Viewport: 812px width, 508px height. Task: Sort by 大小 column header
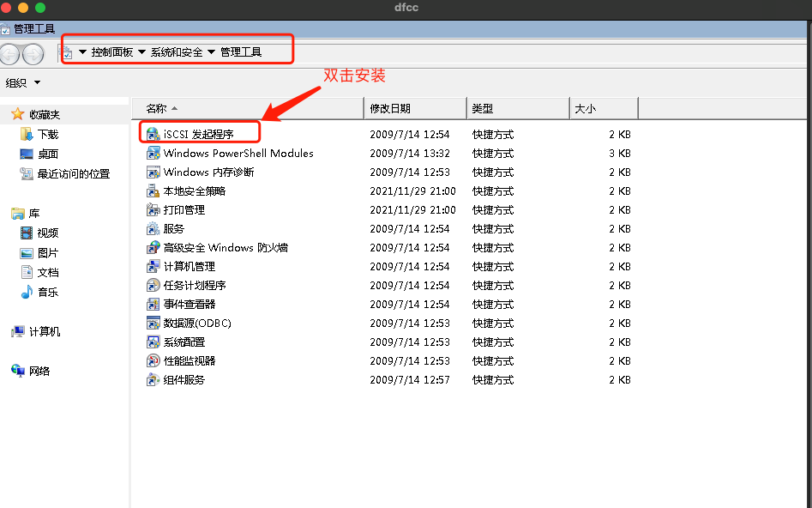tap(604, 108)
